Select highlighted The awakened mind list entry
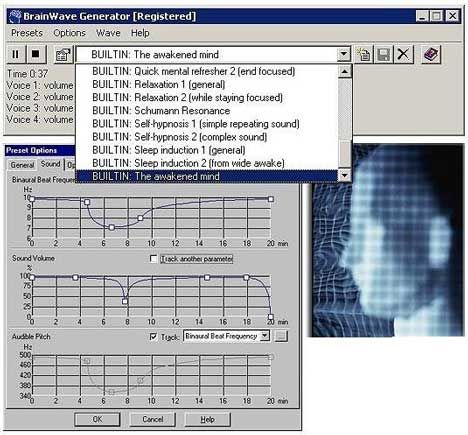Viewport: 468px width, 435px height. click(x=207, y=176)
